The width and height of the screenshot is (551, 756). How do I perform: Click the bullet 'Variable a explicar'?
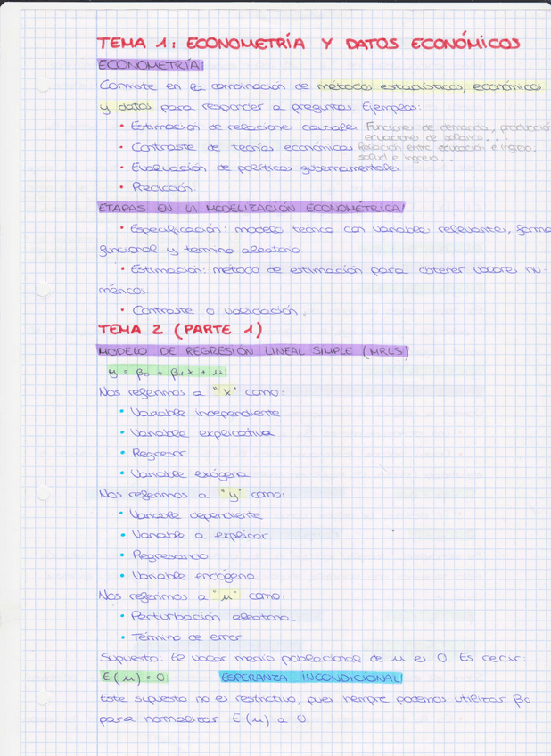(x=193, y=535)
